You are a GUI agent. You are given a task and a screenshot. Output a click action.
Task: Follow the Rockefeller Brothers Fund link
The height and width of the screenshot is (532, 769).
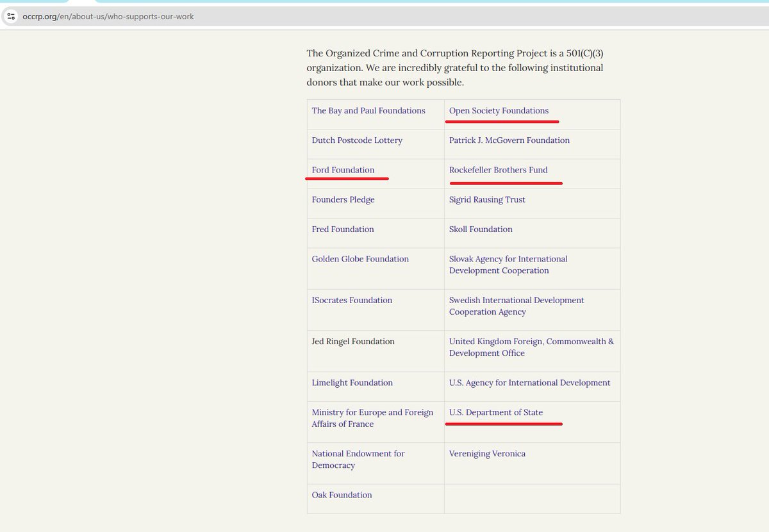pos(499,170)
